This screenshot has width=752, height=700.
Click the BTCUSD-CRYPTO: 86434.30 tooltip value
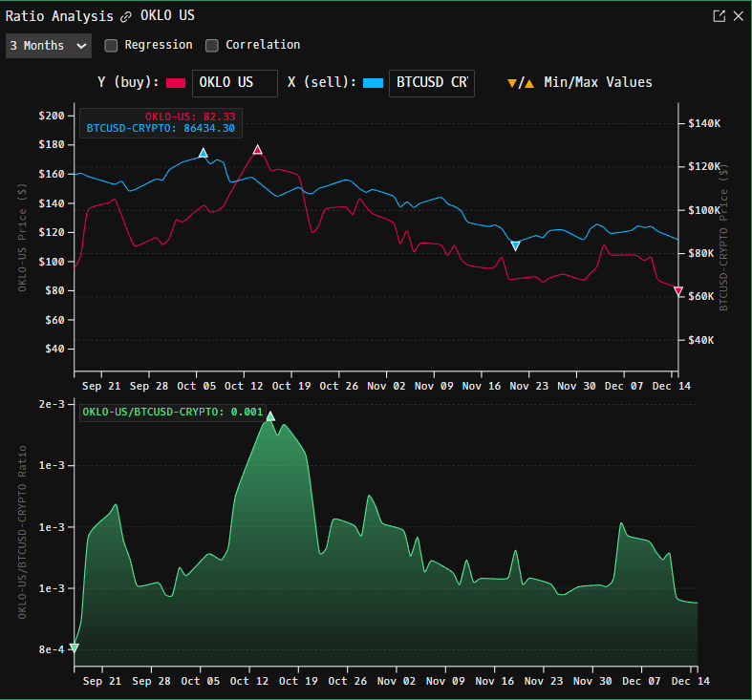(x=161, y=129)
